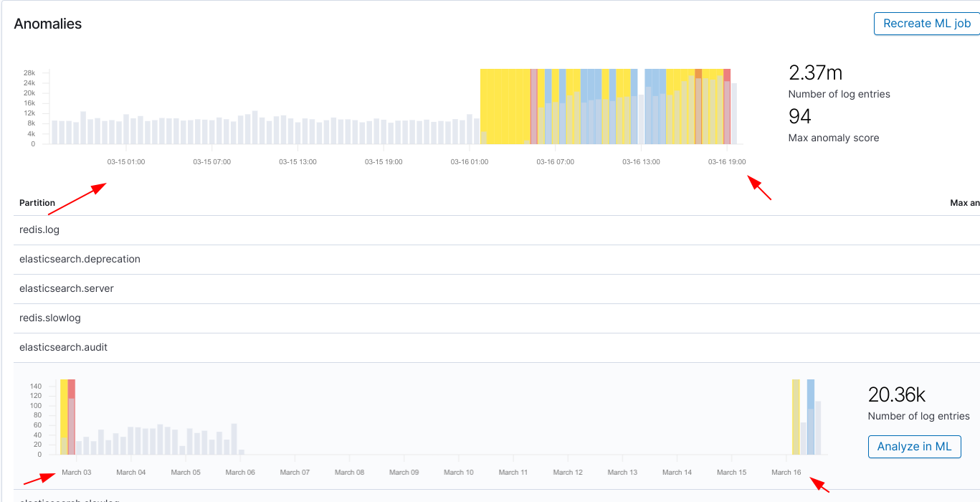
Task: Click the March 08 axis label
Action: (350, 473)
